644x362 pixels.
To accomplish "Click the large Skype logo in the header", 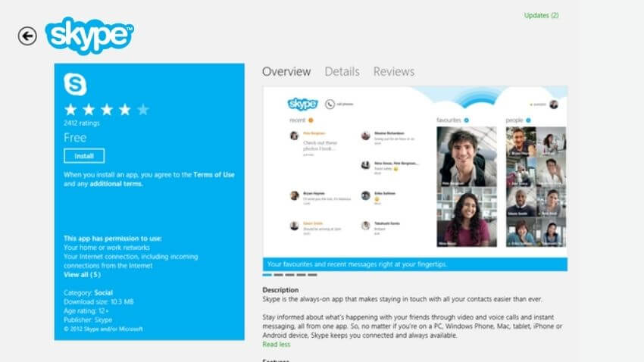I will point(89,35).
